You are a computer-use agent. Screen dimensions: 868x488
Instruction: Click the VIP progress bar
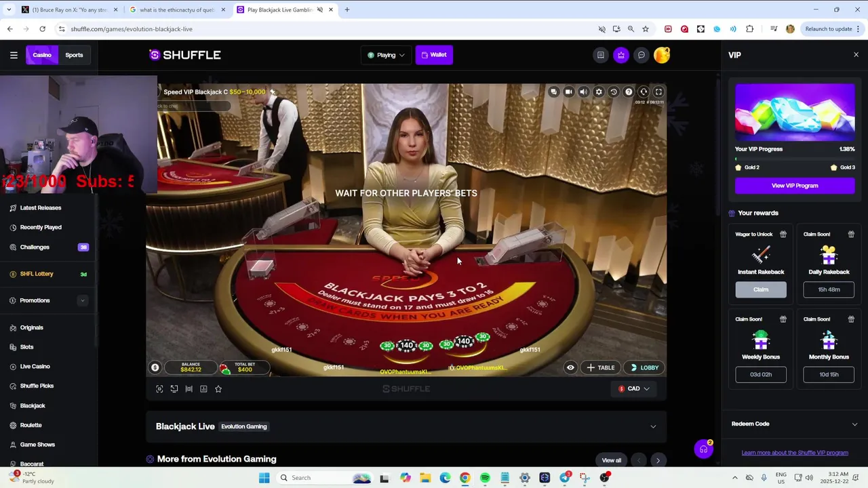(x=795, y=159)
